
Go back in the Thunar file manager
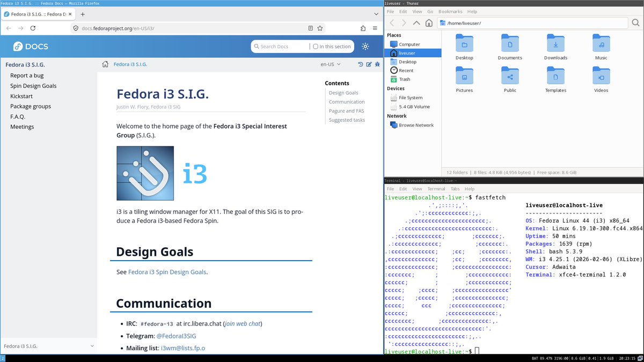[x=392, y=23]
